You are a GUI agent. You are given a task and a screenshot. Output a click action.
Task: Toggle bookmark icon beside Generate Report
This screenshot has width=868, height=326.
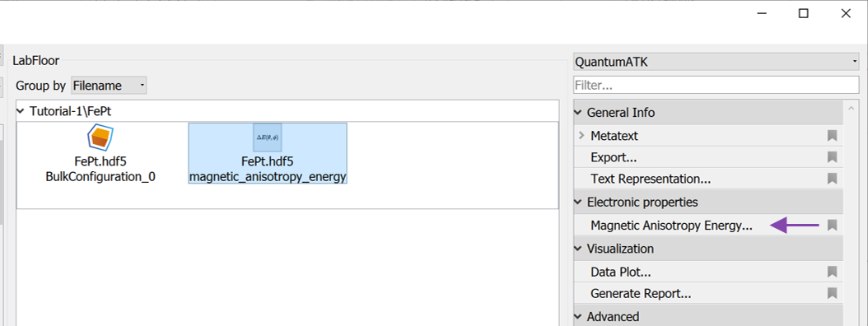(x=832, y=293)
